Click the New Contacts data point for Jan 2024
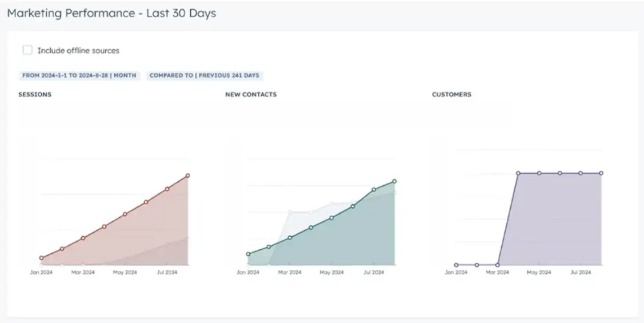 point(248,254)
